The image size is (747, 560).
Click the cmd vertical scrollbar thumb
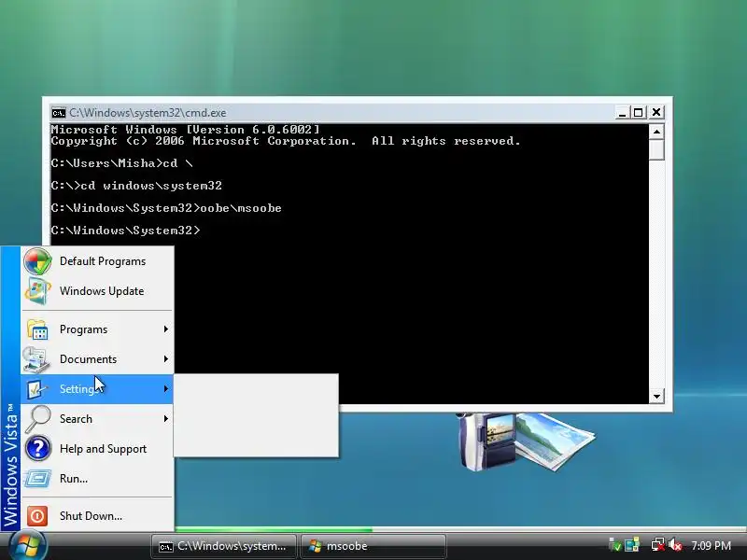pyautogui.click(x=656, y=150)
